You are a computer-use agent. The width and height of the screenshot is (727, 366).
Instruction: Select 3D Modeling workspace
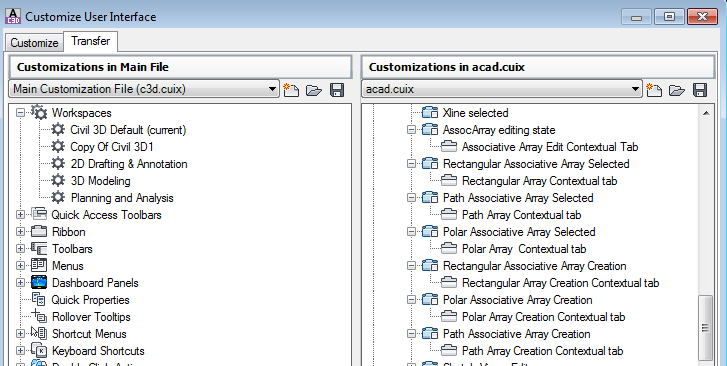[100, 181]
